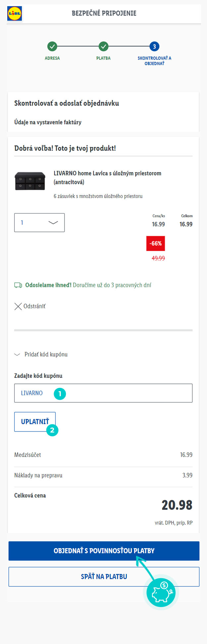The image size is (207, 644).
Task: Click the teal number 1 badge
Action: click(60, 394)
